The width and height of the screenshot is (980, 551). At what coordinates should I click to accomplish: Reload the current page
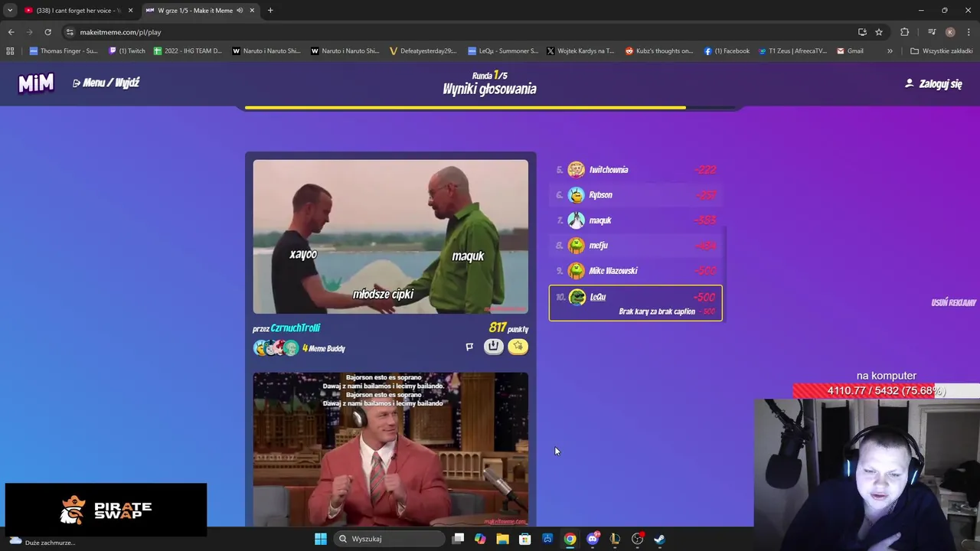point(47,32)
